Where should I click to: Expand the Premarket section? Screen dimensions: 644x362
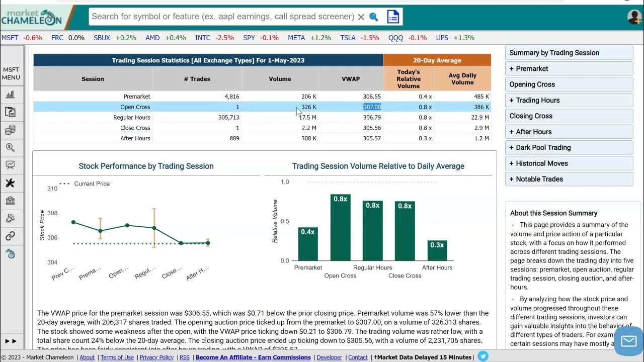pyautogui.click(x=569, y=68)
